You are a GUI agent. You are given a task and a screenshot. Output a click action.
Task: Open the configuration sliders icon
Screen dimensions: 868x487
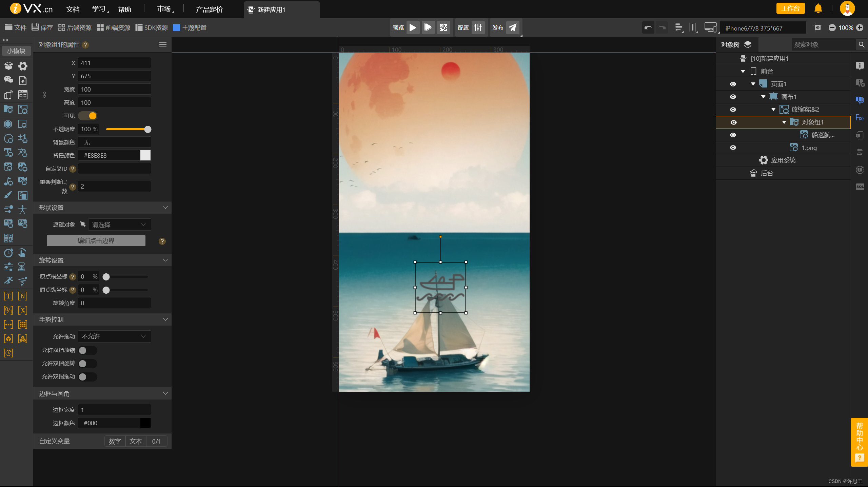tap(478, 27)
